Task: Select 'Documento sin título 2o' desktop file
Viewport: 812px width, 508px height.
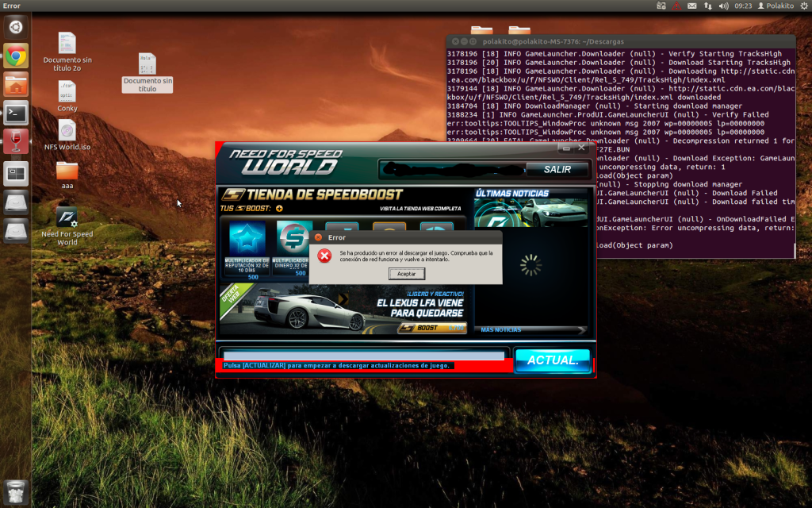Action: 67,52
